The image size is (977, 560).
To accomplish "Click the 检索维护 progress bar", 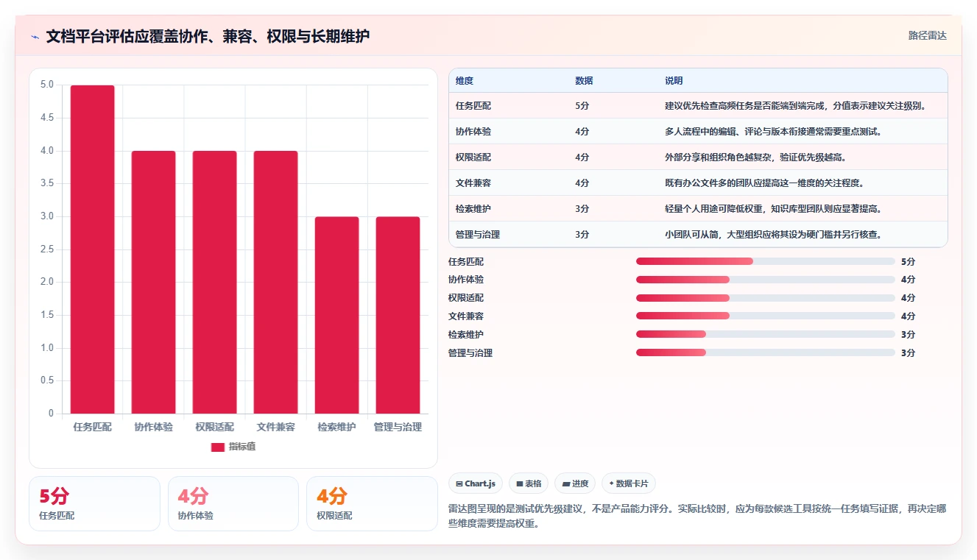I will coord(766,335).
